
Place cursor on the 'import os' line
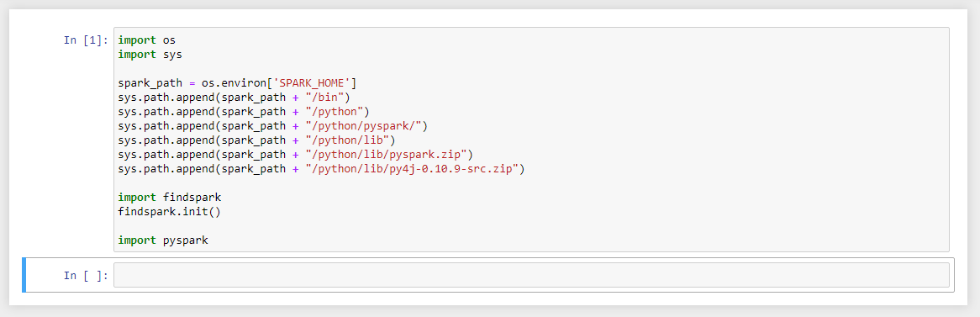click(x=147, y=40)
